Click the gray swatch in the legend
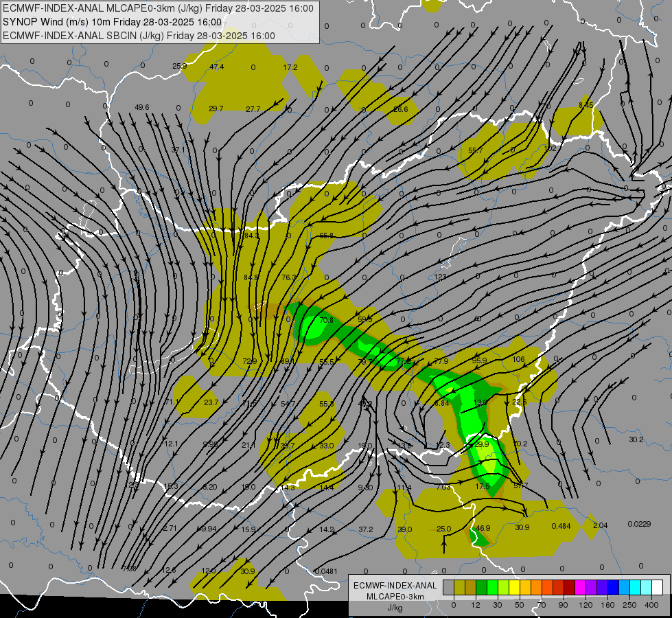This screenshot has height=618, width=672. [x=448, y=588]
